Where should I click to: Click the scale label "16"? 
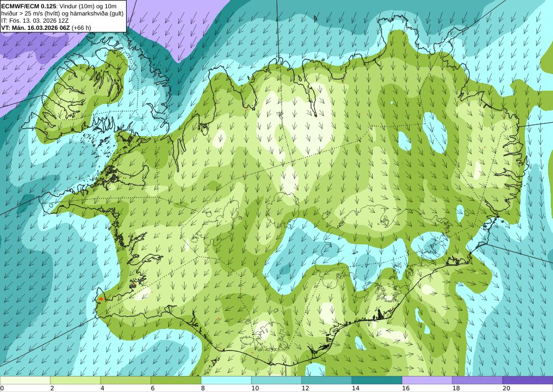(405, 389)
